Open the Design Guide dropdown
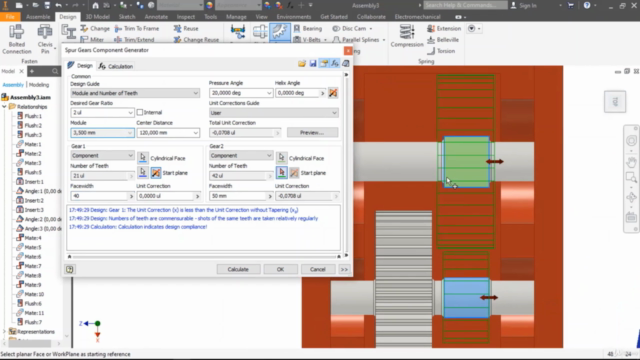The height and width of the screenshot is (360, 640). click(135, 93)
